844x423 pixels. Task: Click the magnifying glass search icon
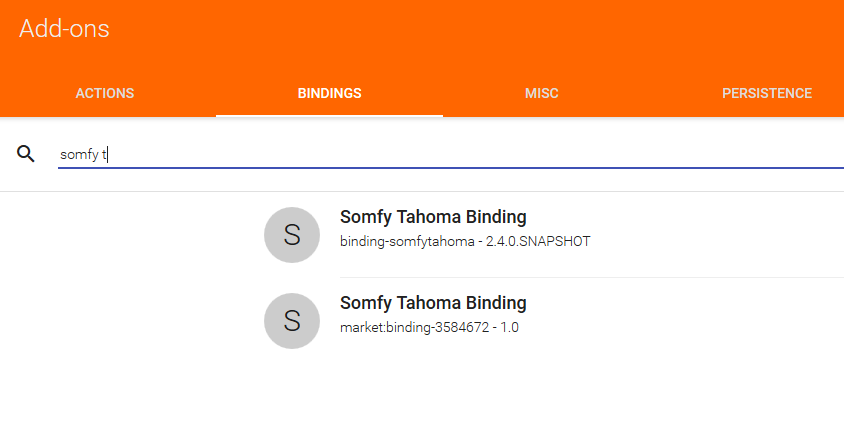click(x=26, y=153)
